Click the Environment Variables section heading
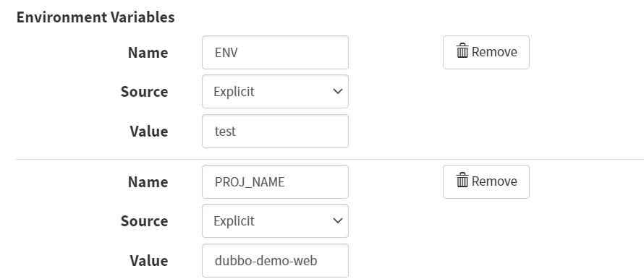644x279 pixels. [x=96, y=17]
